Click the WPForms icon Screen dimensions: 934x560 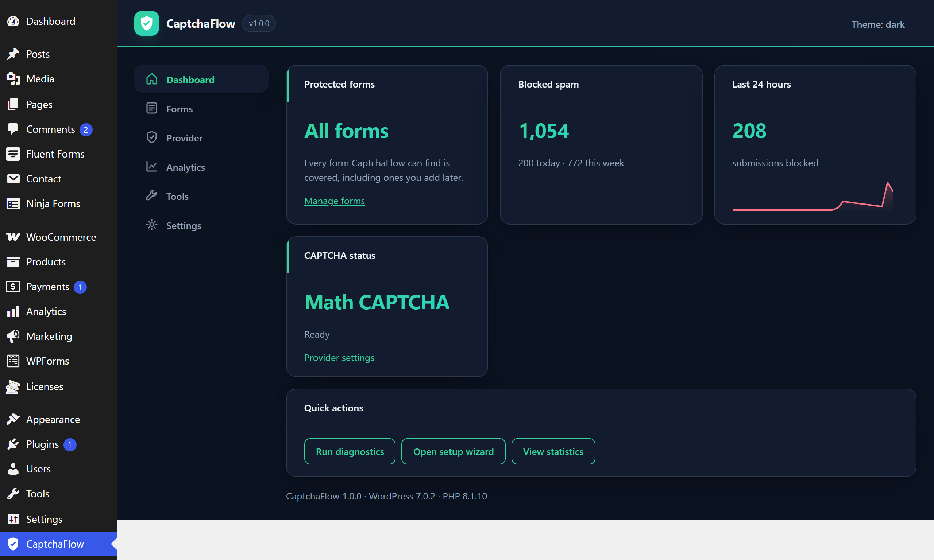pos(13,361)
